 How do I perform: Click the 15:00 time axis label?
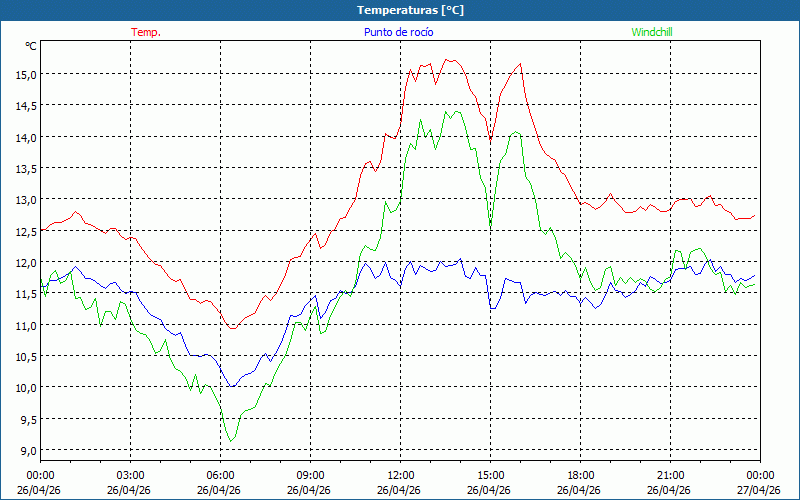tap(490, 475)
